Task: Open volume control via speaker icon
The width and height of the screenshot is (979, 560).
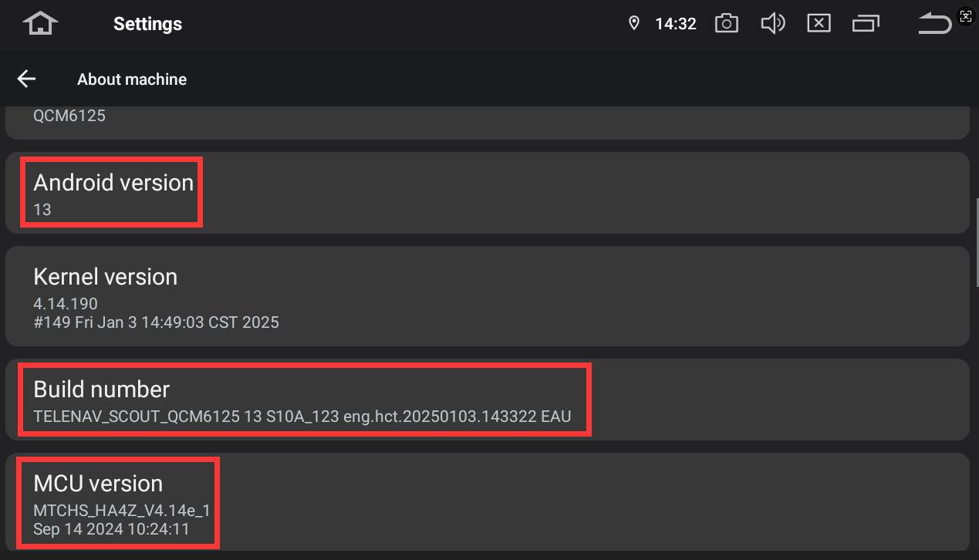Action: pyautogui.click(x=772, y=23)
